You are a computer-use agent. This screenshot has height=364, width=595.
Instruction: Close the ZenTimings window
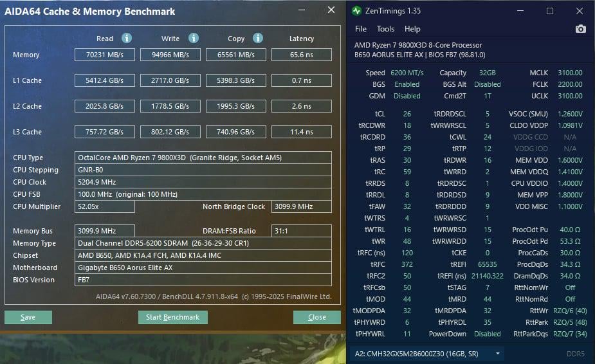pyautogui.click(x=580, y=11)
